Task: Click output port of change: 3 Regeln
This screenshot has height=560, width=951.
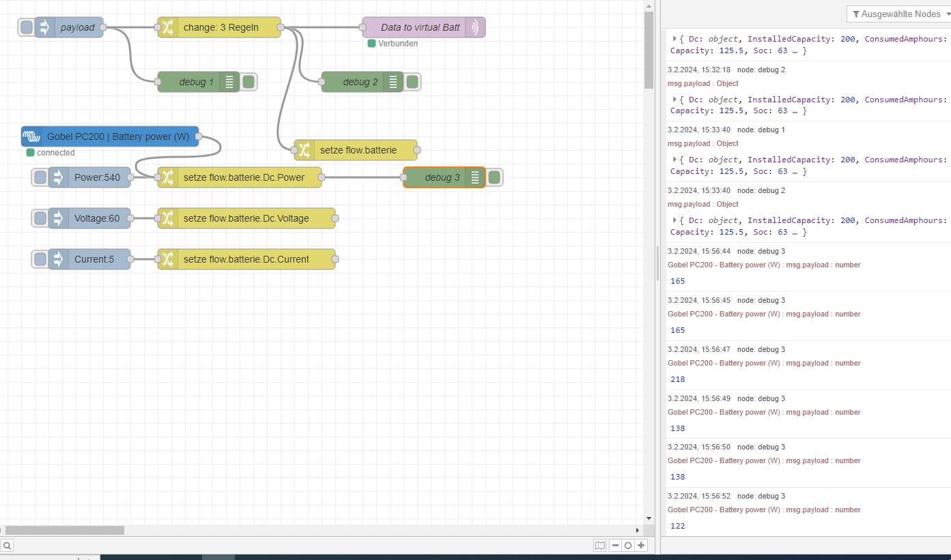Action: (281, 27)
